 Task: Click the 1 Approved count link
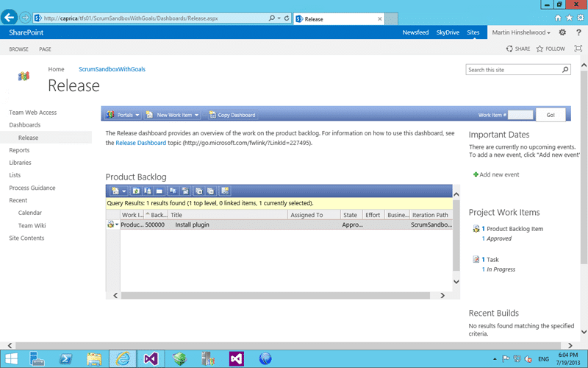pos(497,238)
